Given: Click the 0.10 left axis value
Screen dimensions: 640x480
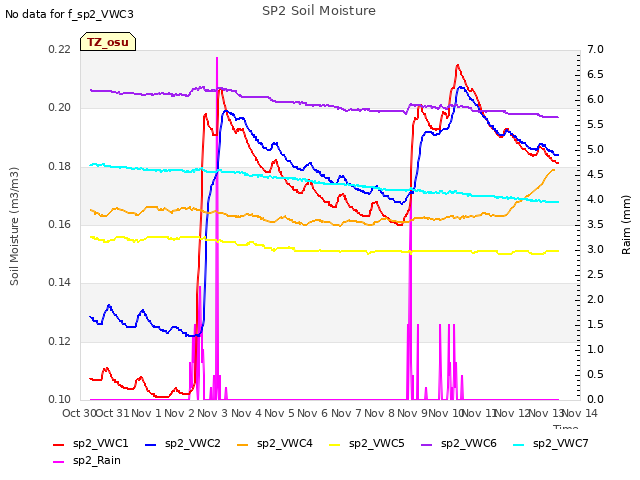Looking at the screenshot, I should click(59, 399).
